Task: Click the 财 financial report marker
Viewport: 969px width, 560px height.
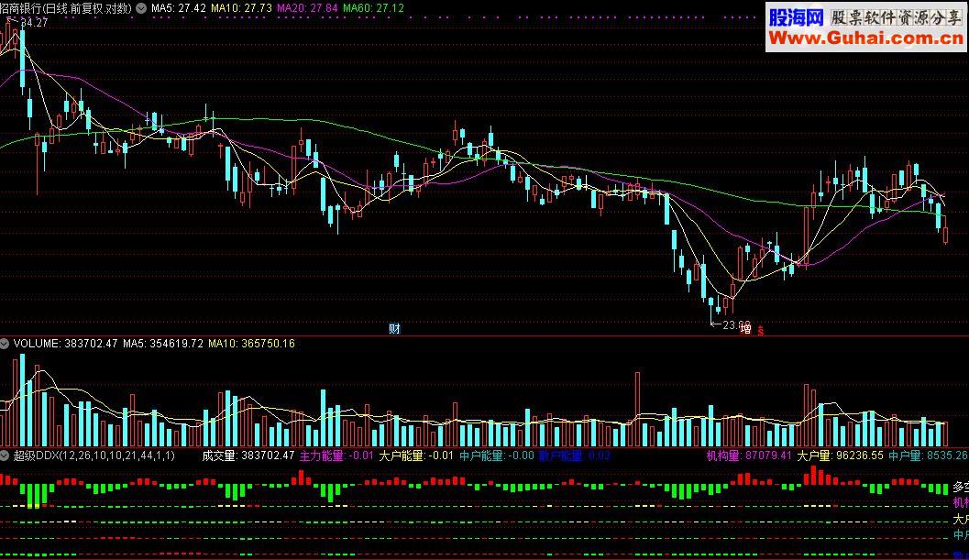Action: [x=394, y=329]
